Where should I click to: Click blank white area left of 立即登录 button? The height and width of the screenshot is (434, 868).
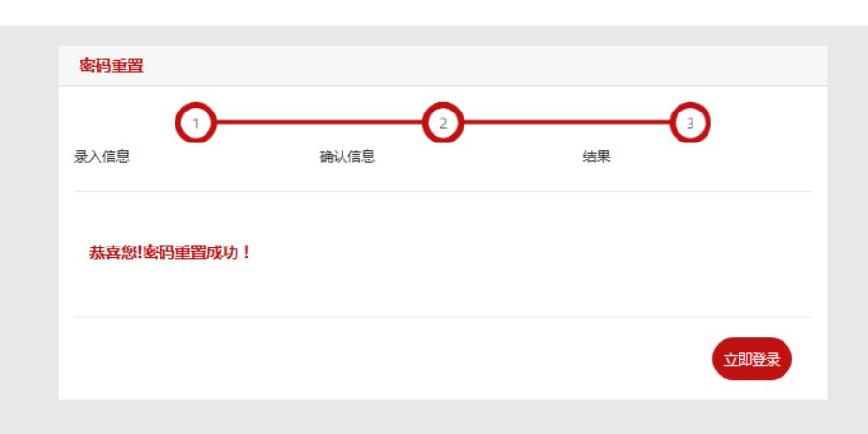pyautogui.click(x=388, y=359)
